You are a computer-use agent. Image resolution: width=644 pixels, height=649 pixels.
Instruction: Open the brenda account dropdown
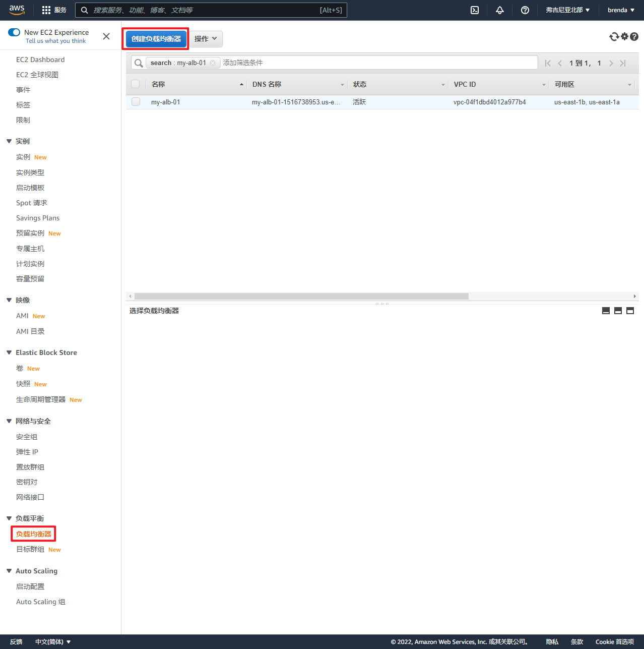click(621, 10)
